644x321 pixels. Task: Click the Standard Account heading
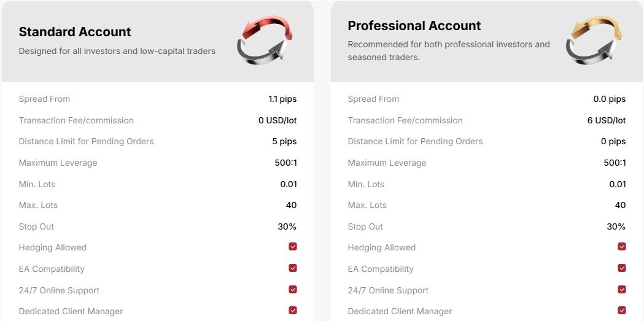point(75,32)
